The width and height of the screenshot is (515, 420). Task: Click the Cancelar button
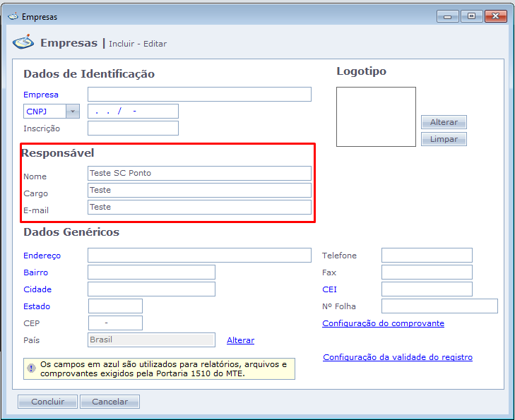[109, 402]
